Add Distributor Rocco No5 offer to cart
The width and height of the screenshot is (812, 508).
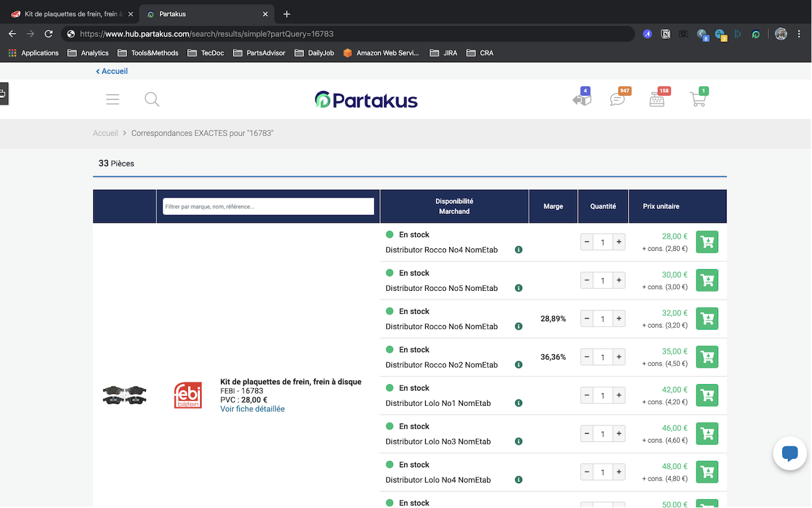point(707,280)
